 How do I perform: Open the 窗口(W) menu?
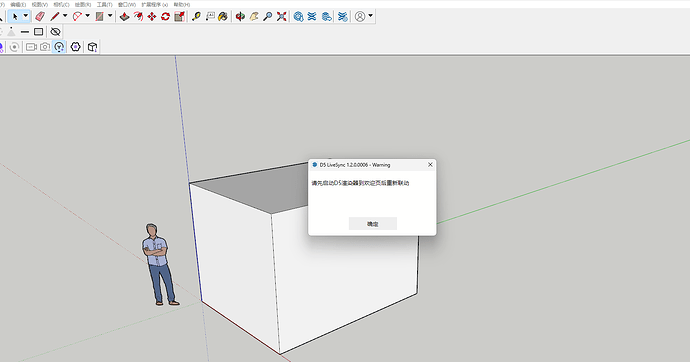[126, 4]
